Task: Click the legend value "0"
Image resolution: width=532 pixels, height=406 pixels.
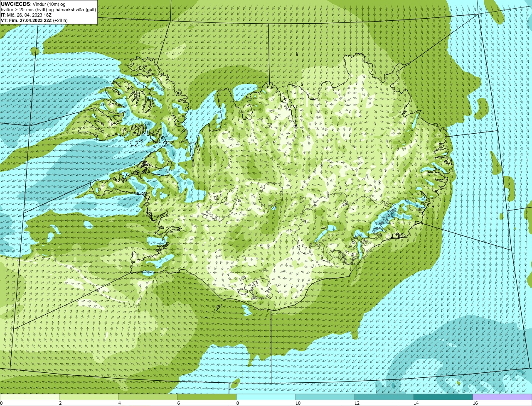Action: [x=1, y=403]
